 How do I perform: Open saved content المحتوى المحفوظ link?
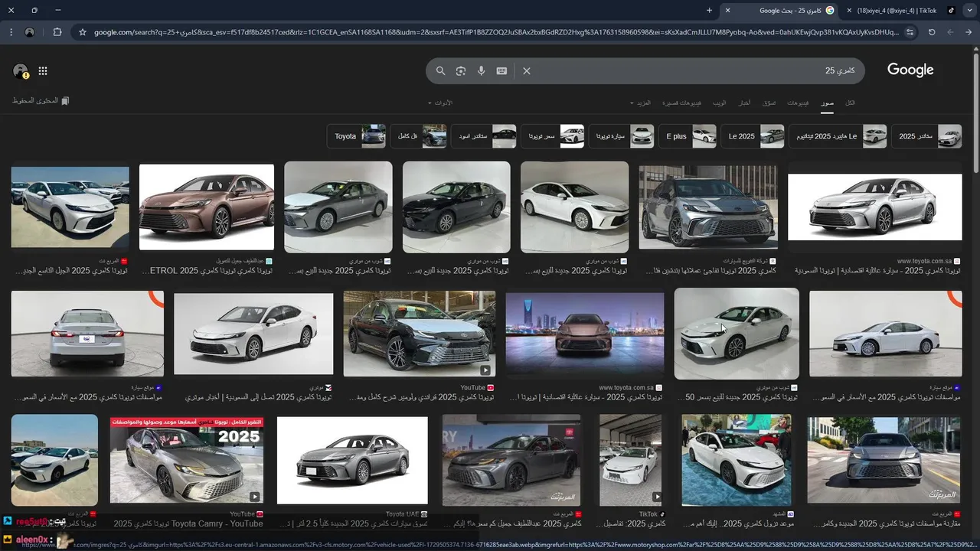coord(41,101)
